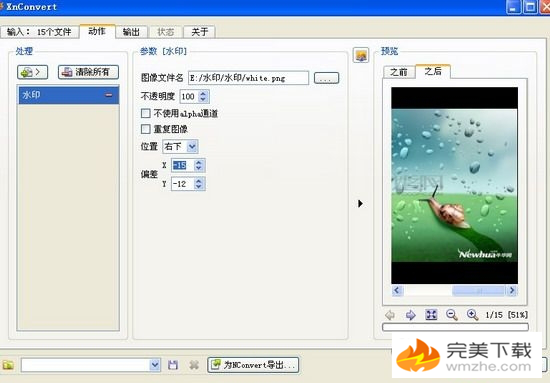
Task: Decrease Y offset with down arrow
Action: [199, 187]
